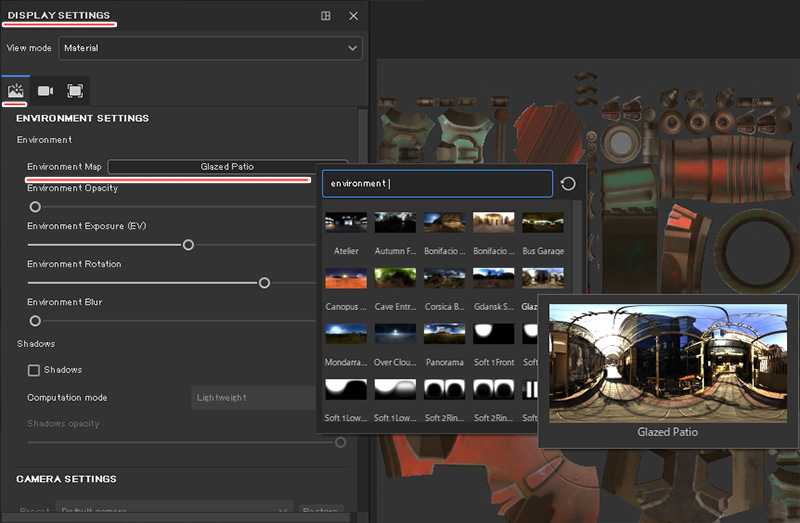Switch to the Camera settings tab icon
The width and height of the screenshot is (800, 523).
[45, 91]
